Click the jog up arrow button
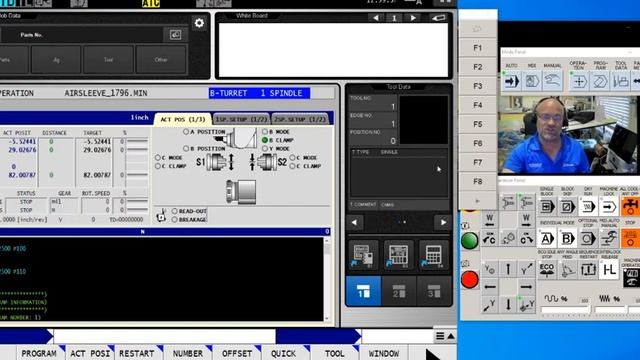The image size is (640, 360). [x=508, y=269]
